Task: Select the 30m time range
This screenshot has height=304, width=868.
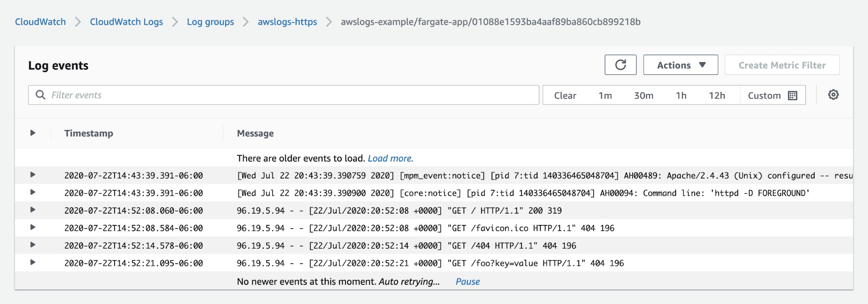Action: pyautogui.click(x=644, y=96)
